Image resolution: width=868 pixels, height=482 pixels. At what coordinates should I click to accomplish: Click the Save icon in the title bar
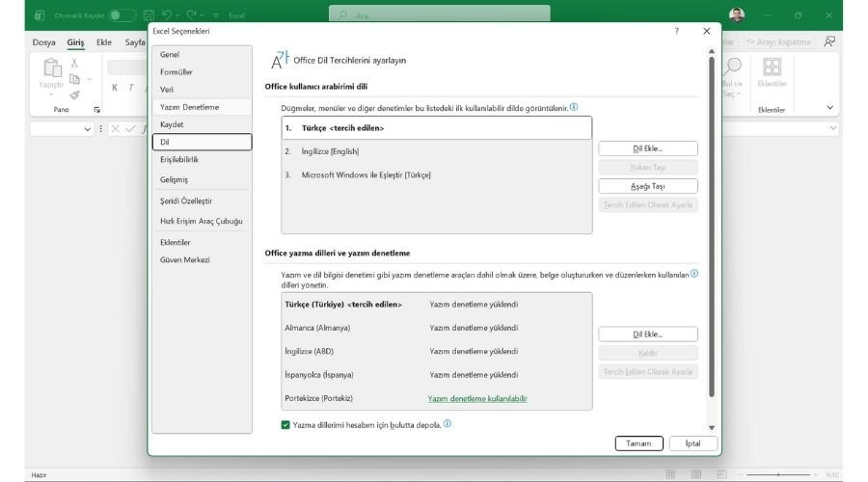(x=149, y=15)
